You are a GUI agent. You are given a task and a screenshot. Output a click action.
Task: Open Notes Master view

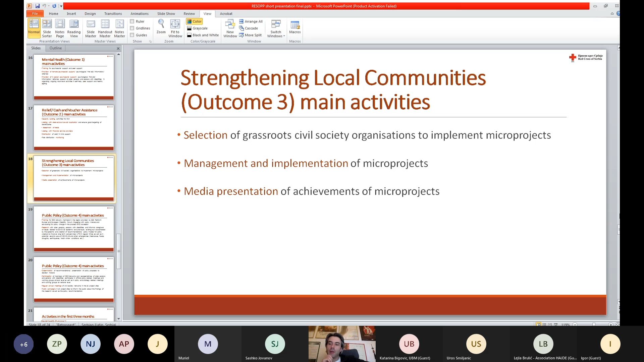coord(119,28)
